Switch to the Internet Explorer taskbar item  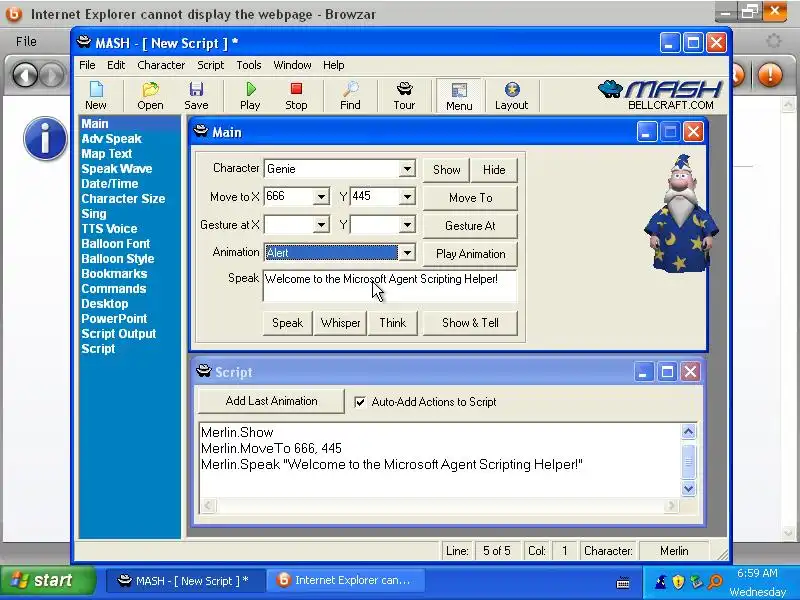click(346, 581)
